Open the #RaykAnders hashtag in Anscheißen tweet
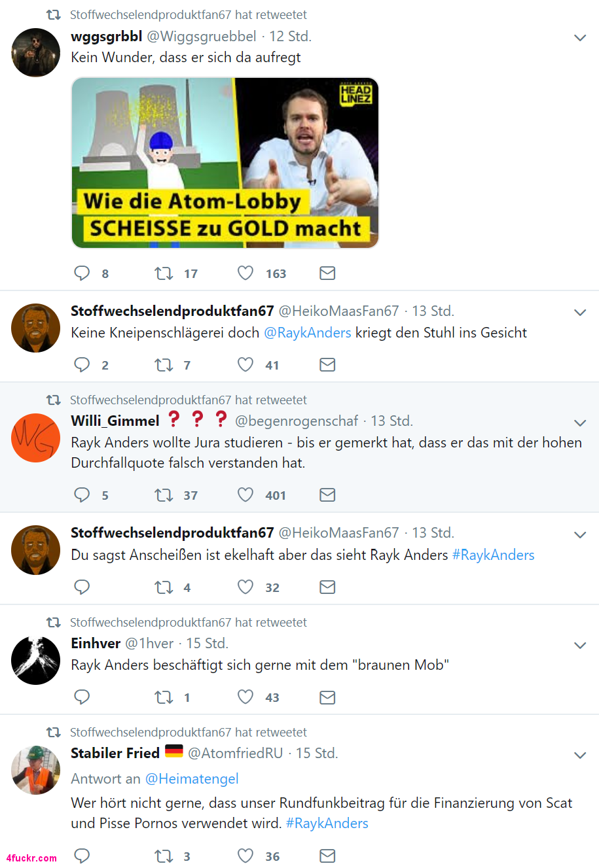Viewport: 599px width, 868px height. tap(494, 555)
